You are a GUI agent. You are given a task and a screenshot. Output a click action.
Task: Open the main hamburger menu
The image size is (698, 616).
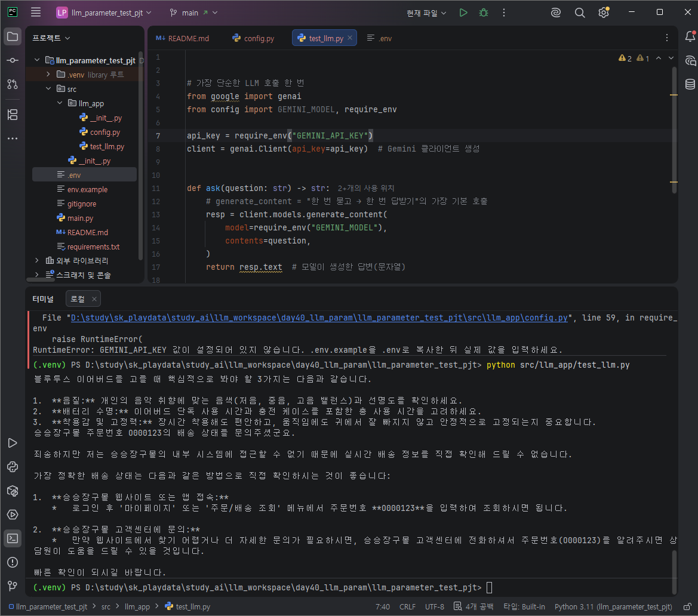(x=36, y=13)
